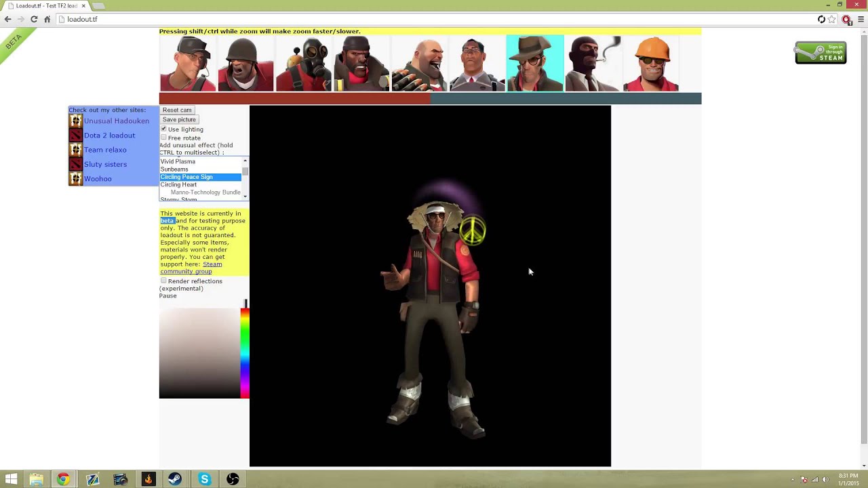The height and width of the screenshot is (488, 868).
Task: Open the flame icon app in taskbar
Action: coord(148,479)
